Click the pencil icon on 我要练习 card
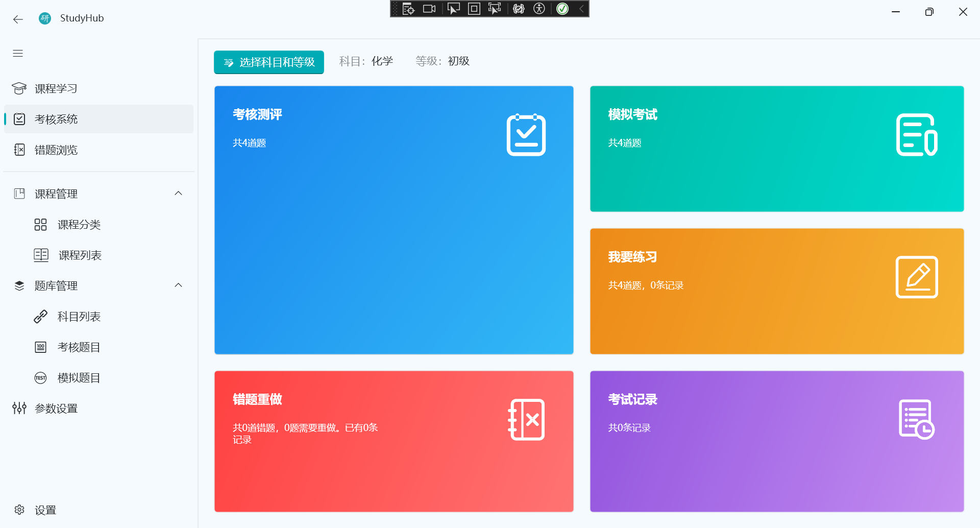This screenshot has height=528, width=980. point(917,277)
